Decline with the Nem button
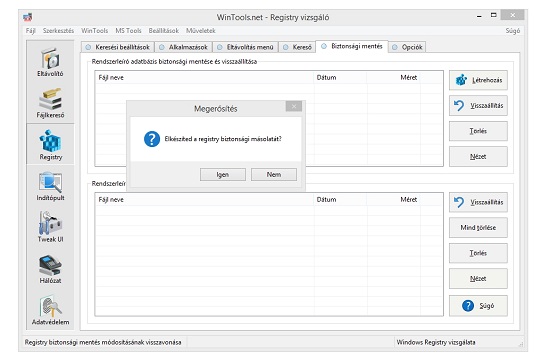 click(x=274, y=175)
